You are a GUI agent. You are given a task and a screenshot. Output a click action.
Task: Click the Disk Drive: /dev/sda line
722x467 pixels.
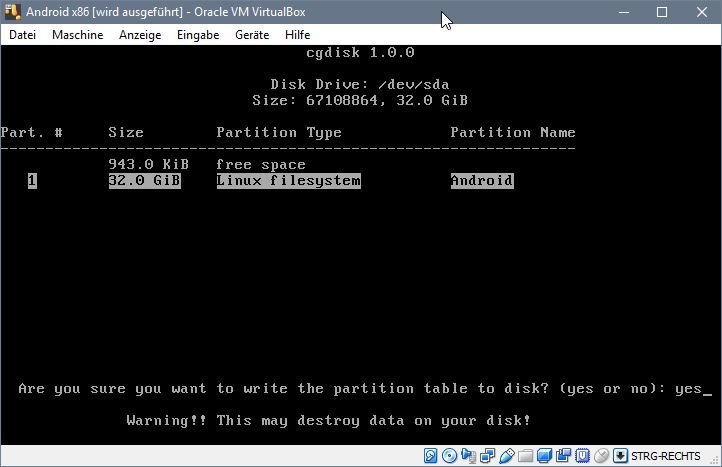(x=360, y=84)
